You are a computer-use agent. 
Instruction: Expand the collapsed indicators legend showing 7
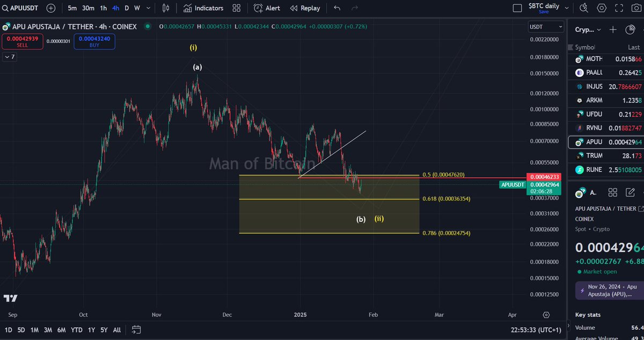10,56
